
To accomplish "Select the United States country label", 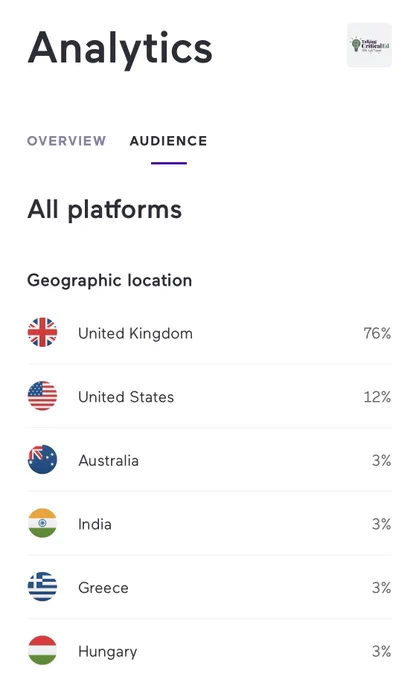I will coord(126,397).
